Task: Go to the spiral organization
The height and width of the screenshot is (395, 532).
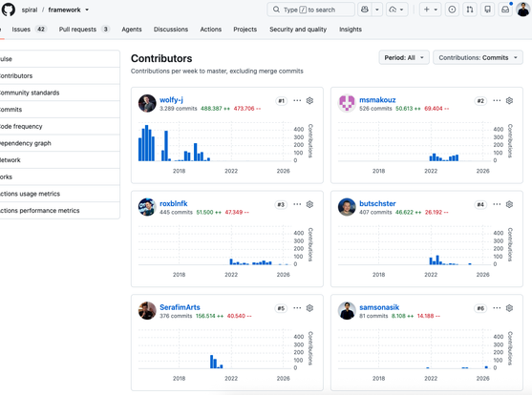Action: [30, 10]
